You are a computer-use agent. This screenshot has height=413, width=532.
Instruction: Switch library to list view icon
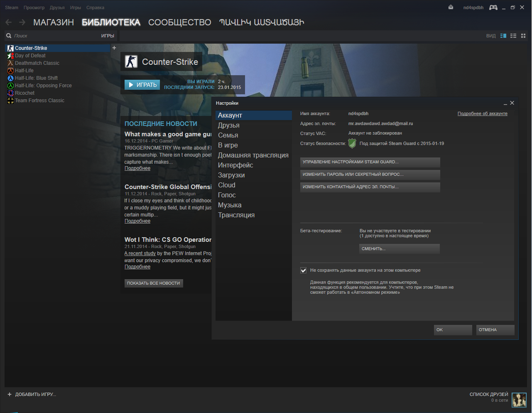coord(513,36)
